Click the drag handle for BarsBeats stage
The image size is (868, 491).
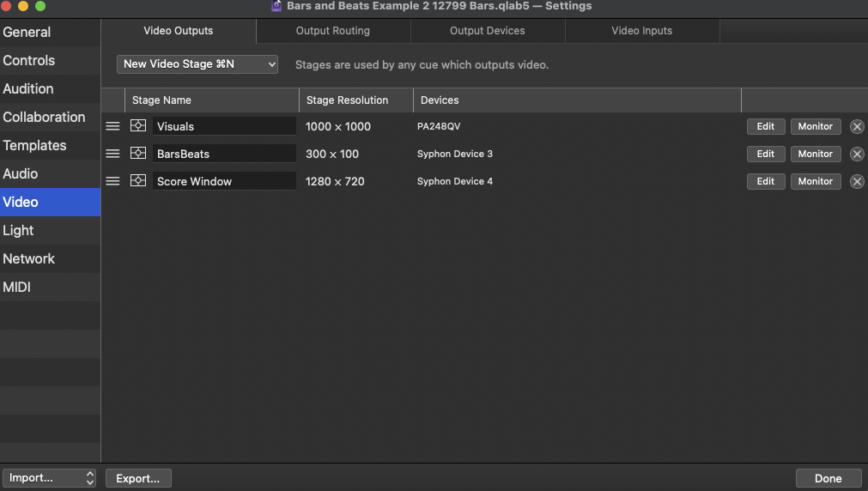click(x=112, y=154)
